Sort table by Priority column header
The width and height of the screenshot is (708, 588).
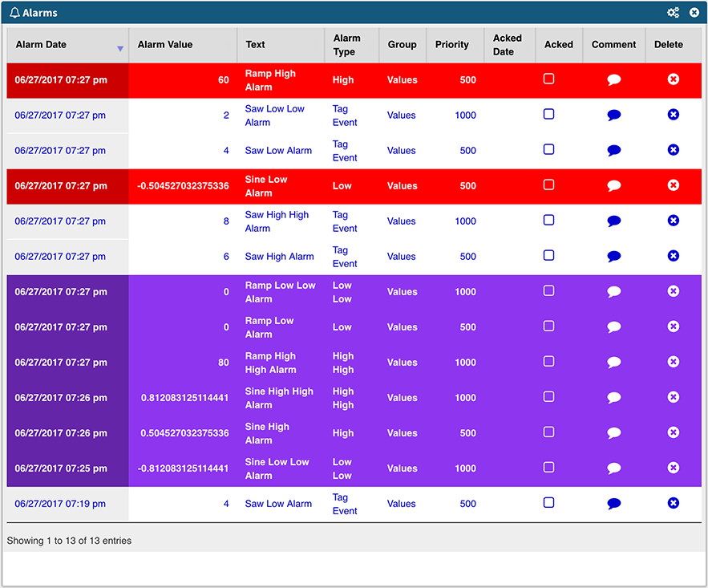coord(452,45)
